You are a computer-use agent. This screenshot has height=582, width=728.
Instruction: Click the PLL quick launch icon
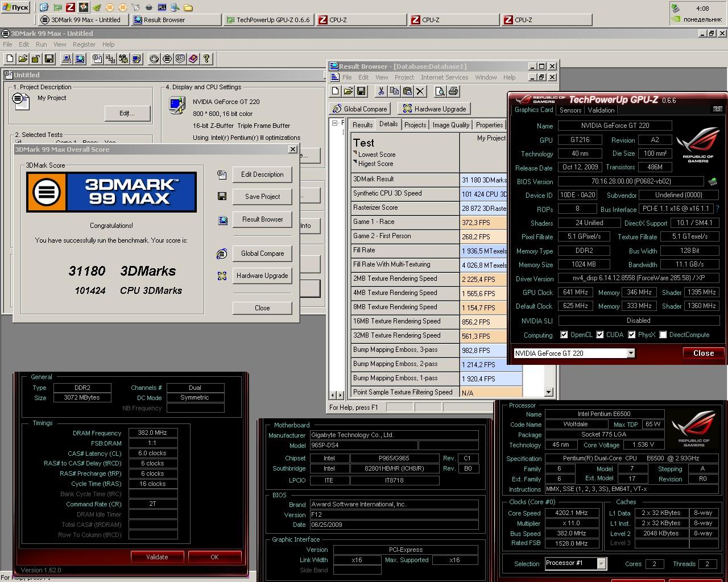[x=162, y=7]
